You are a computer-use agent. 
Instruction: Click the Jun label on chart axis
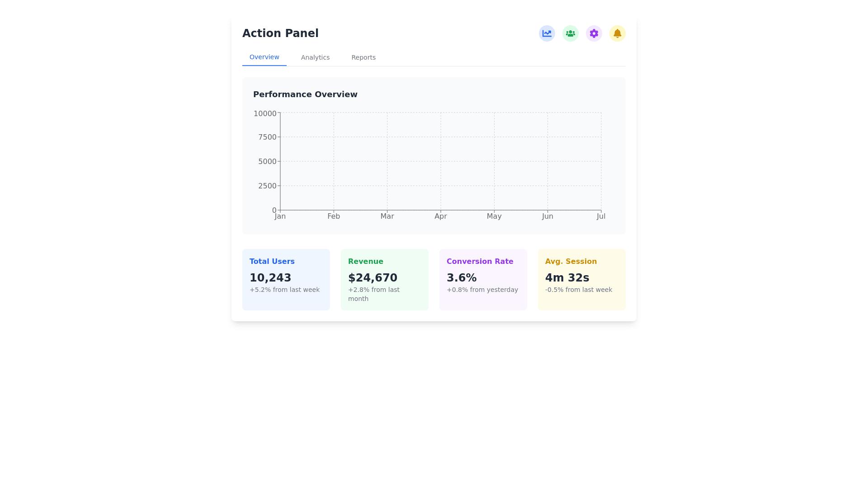coord(547,216)
